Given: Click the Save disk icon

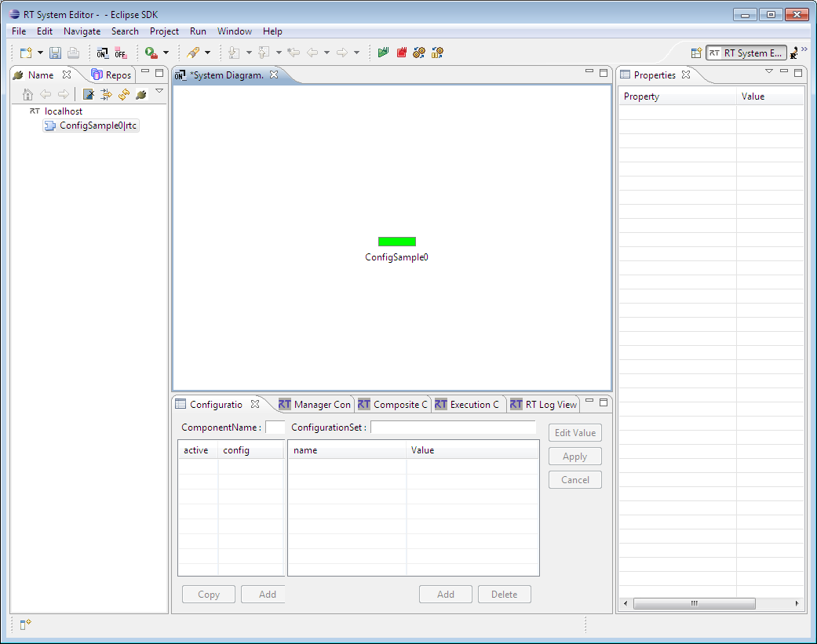Looking at the screenshot, I should click(x=55, y=53).
